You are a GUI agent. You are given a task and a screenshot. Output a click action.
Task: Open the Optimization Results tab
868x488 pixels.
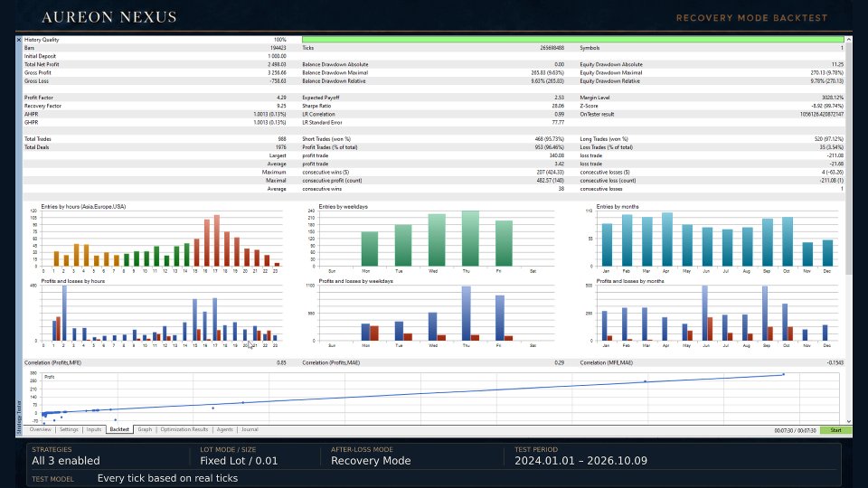tap(184, 429)
